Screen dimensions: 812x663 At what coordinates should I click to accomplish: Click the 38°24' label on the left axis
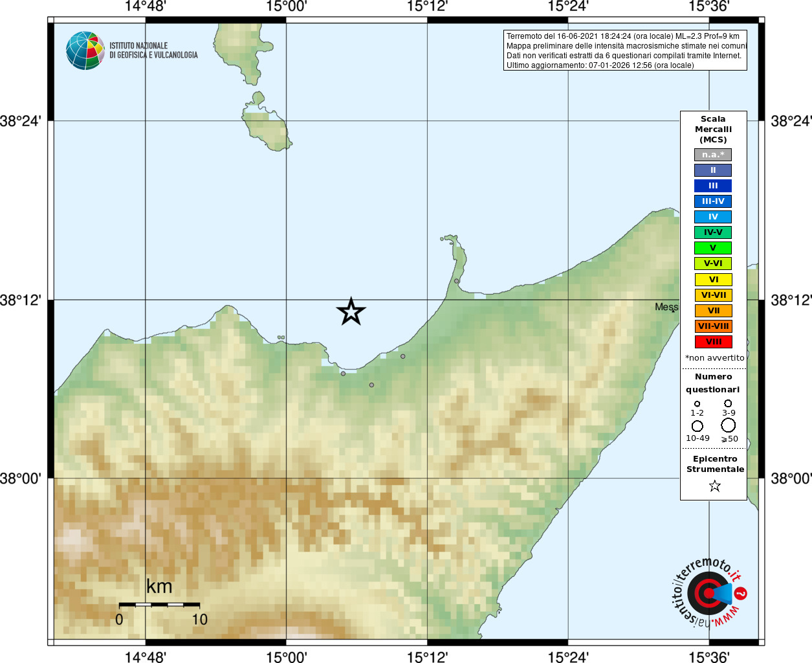pos(21,121)
